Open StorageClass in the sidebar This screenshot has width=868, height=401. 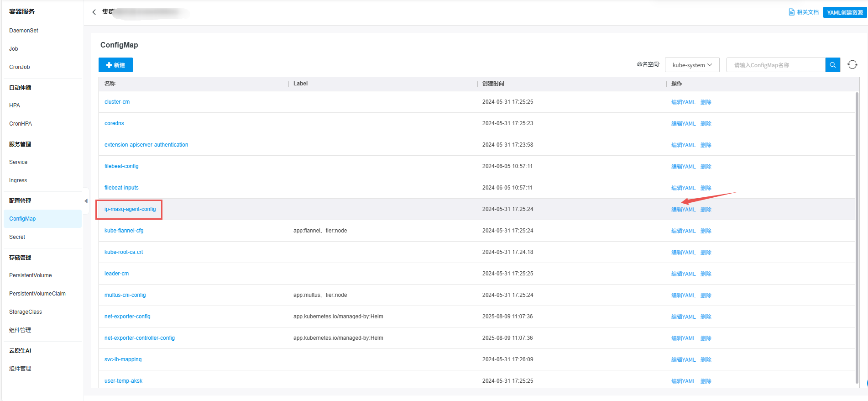tap(26, 312)
